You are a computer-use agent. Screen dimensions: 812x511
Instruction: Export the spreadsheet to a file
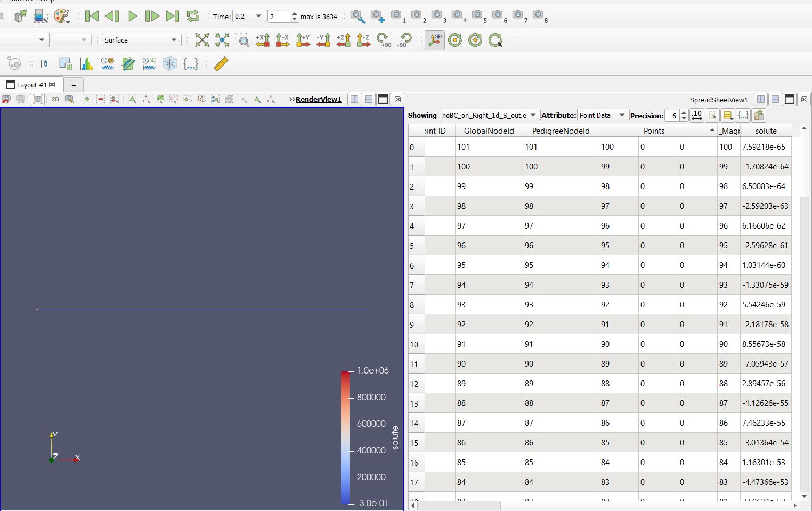click(x=759, y=115)
